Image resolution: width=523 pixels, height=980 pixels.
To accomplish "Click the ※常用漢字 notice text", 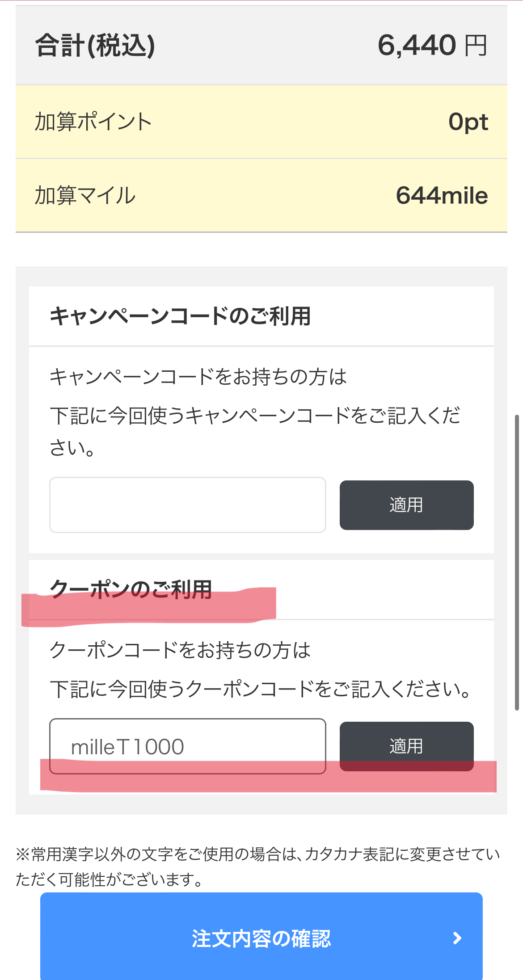I will click(257, 866).
